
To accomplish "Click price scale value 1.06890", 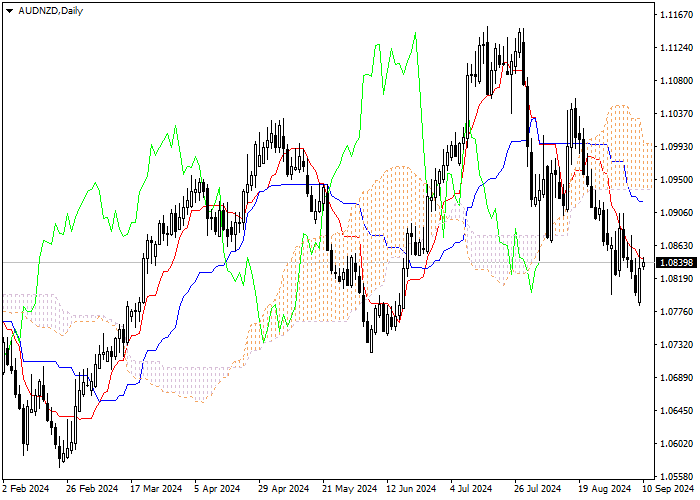I will [x=676, y=378].
